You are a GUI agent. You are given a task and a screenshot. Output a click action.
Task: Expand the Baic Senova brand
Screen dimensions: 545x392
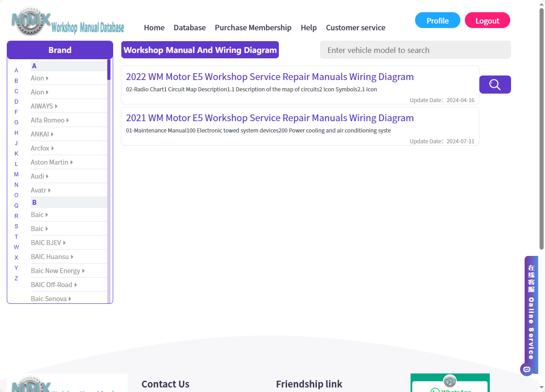51,299
